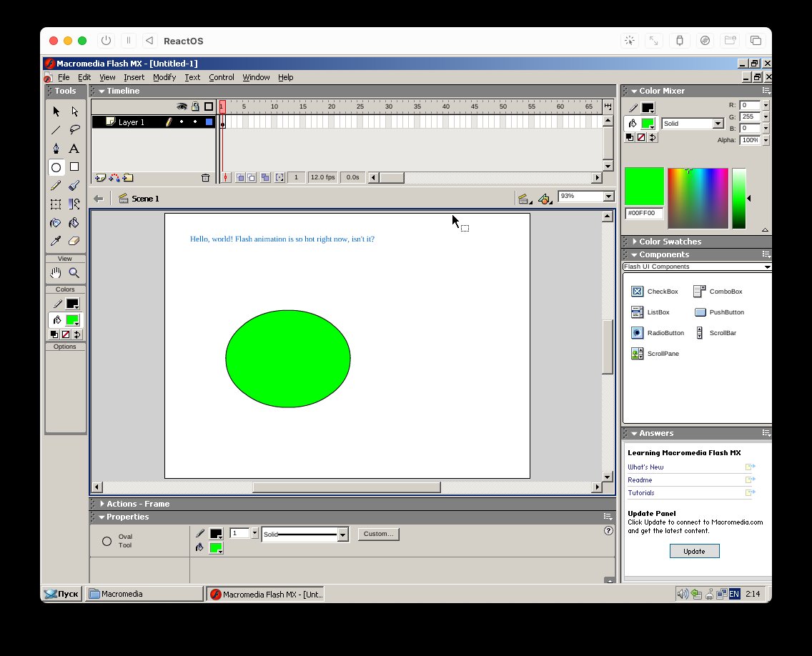The width and height of the screenshot is (812, 656).
Task: Toggle the Onion Skin button
Action: [x=240, y=178]
